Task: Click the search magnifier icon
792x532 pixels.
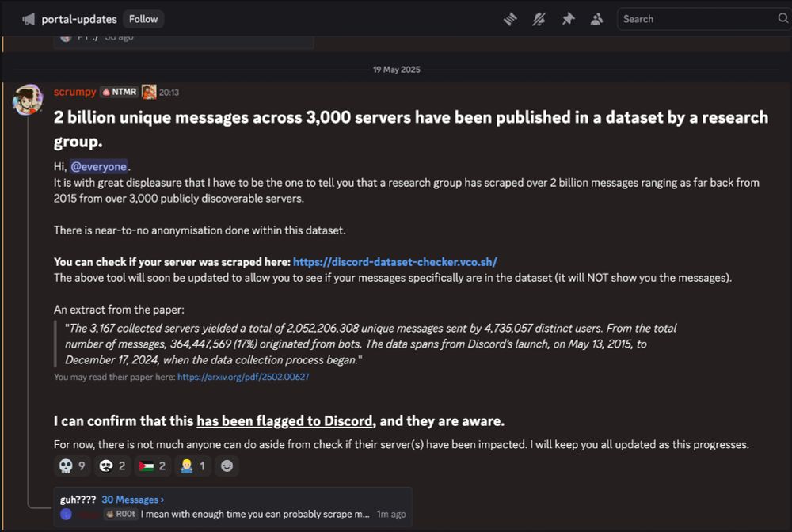Action: [783, 19]
